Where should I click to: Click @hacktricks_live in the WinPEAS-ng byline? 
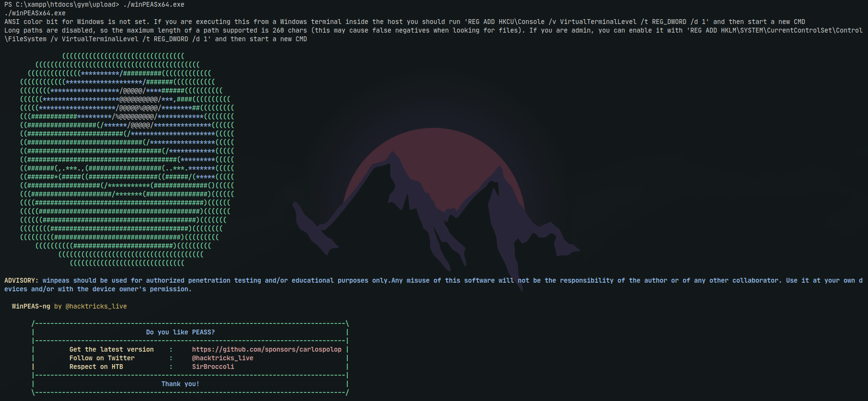point(96,306)
